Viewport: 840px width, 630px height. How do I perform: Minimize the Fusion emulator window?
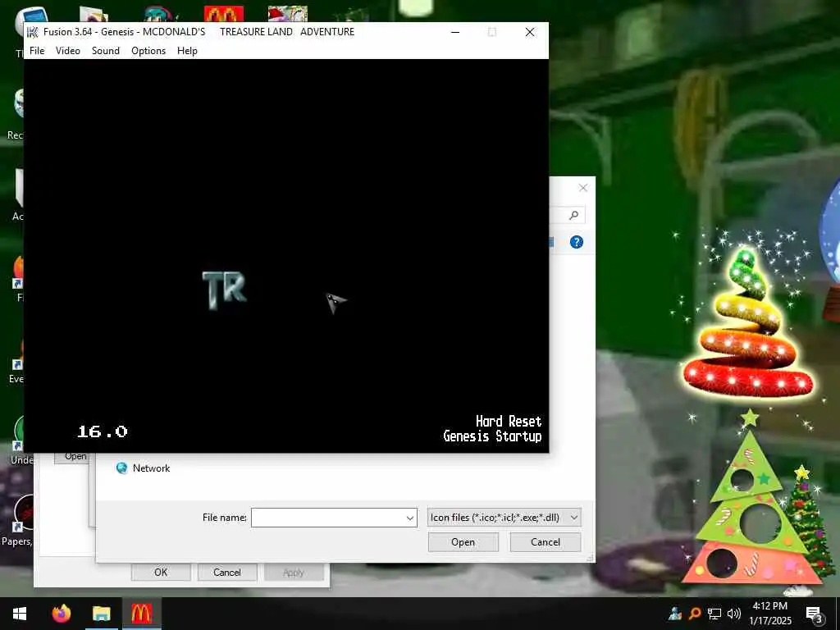click(455, 32)
